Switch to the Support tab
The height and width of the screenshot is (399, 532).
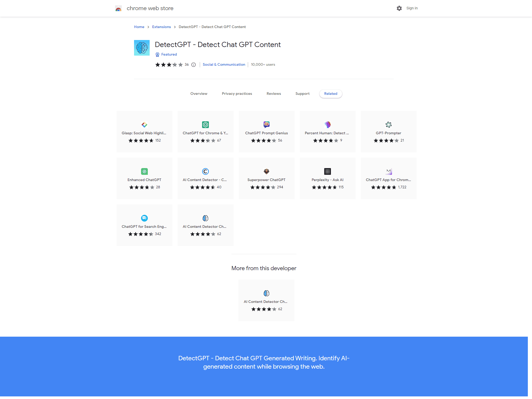click(302, 94)
